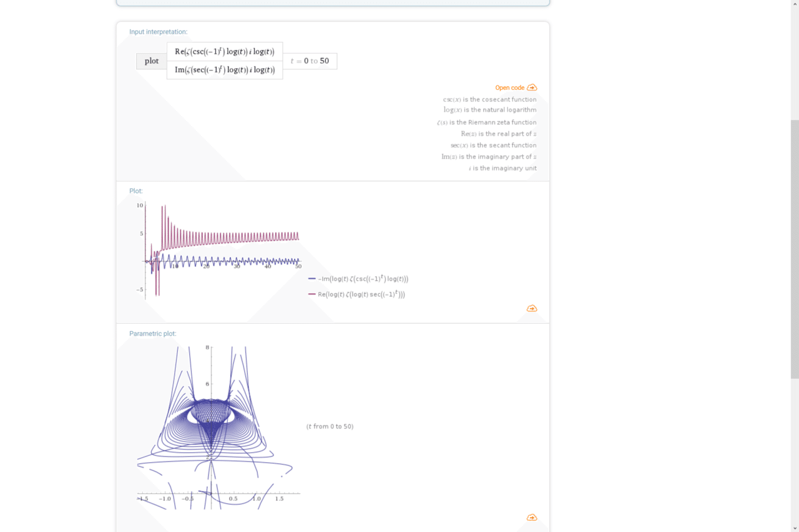The width and height of the screenshot is (799, 532).
Task: Click the 'Input interpretation:' heading
Action: click(x=158, y=32)
